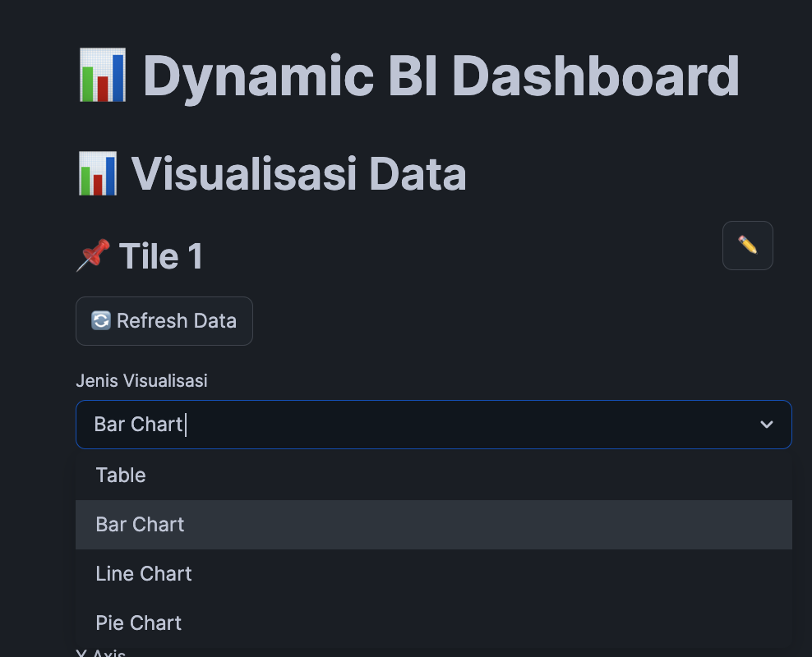
Task: Click the bar chart emoji beside Visualisasi Data
Action: (x=97, y=174)
